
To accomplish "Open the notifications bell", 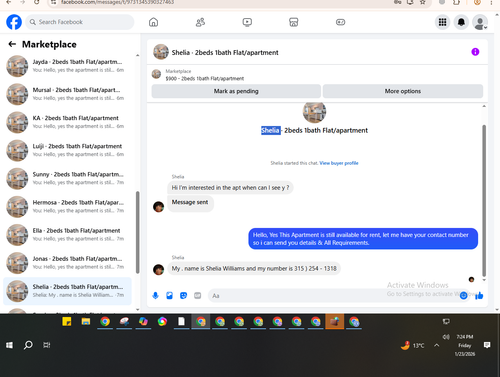I will pyautogui.click(x=461, y=22).
